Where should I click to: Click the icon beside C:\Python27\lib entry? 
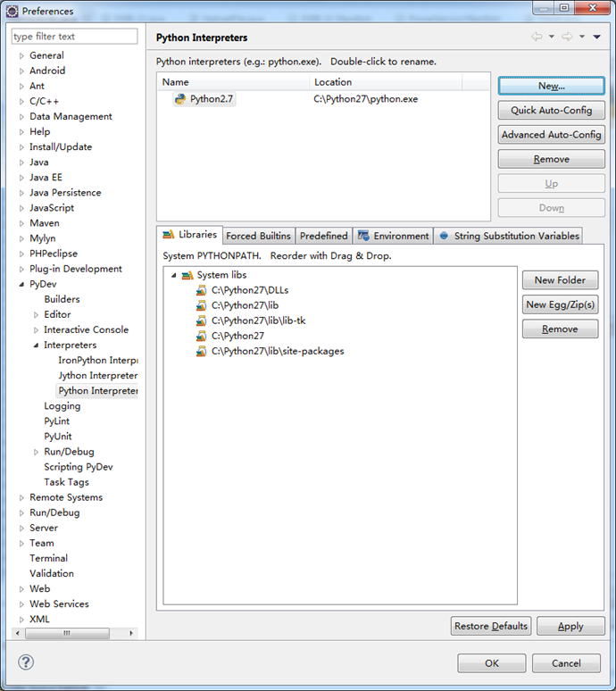point(202,305)
